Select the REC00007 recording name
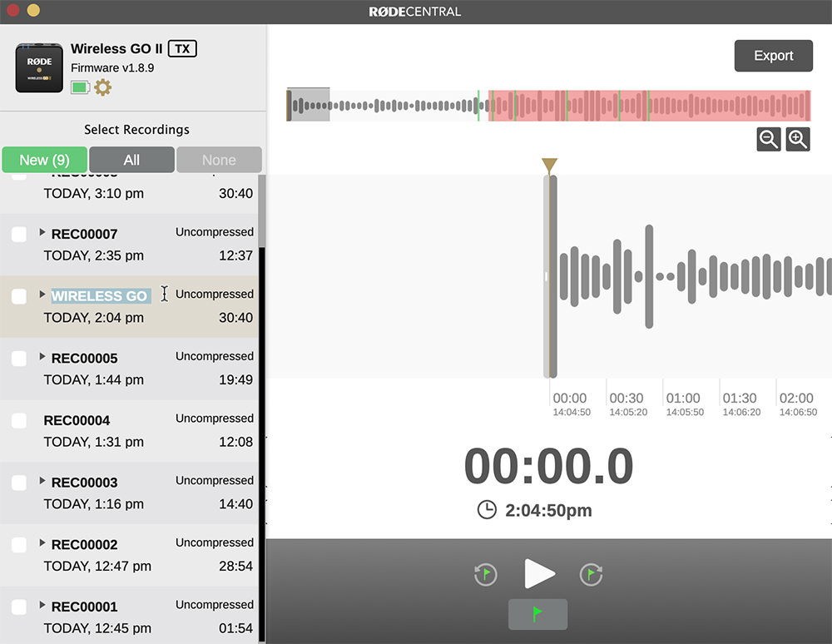The height and width of the screenshot is (644, 832). pos(84,235)
